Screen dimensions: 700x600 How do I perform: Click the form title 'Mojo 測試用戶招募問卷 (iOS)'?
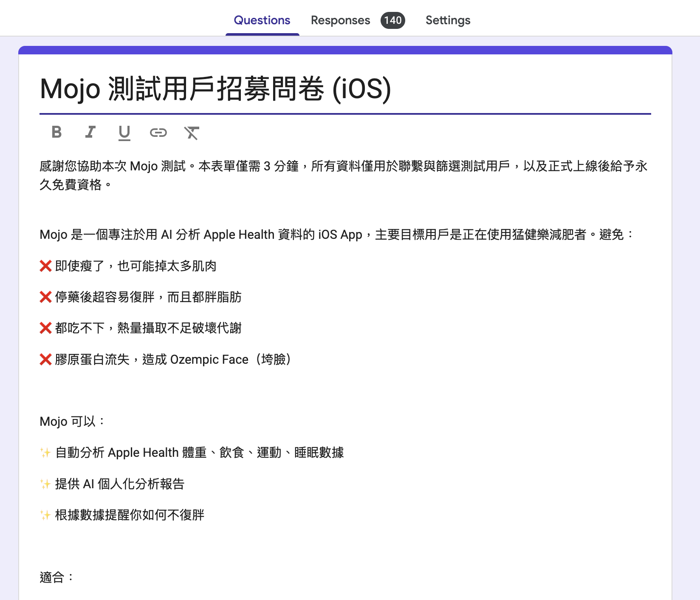coord(215,89)
